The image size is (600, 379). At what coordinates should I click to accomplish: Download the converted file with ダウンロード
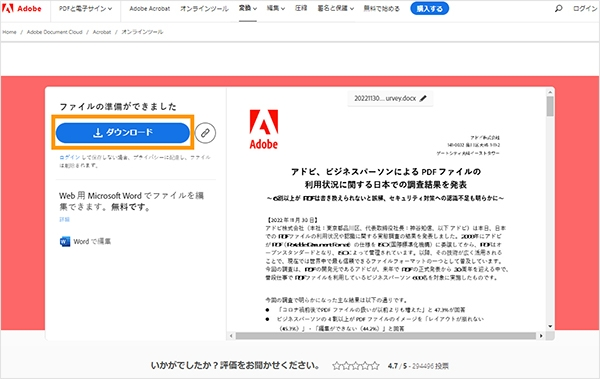[x=123, y=133]
